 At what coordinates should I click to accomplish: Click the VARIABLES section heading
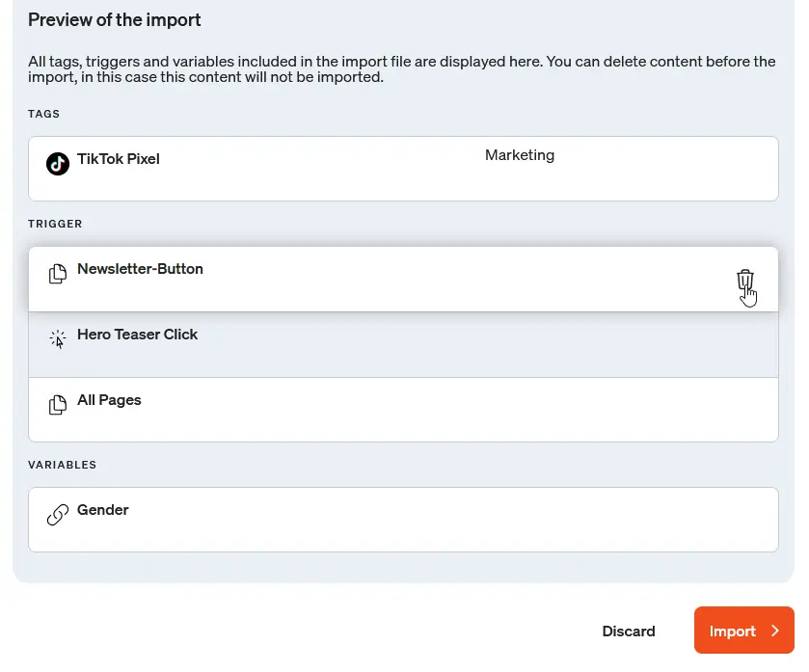point(62,465)
